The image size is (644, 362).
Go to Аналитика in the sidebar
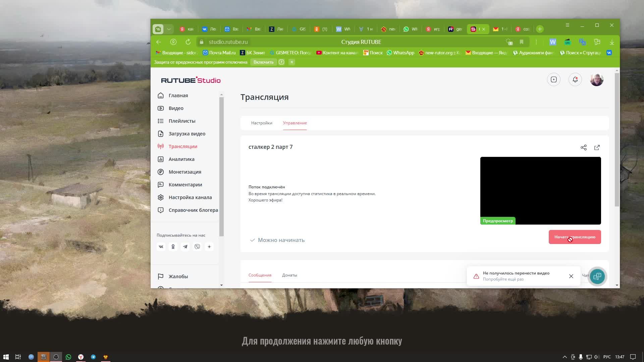pos(181,159)
